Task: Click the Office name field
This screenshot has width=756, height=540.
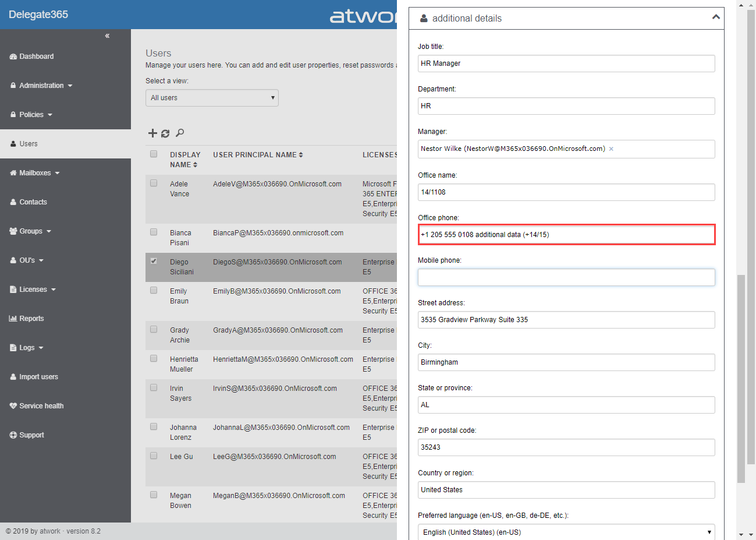Action: click(566, 192)
